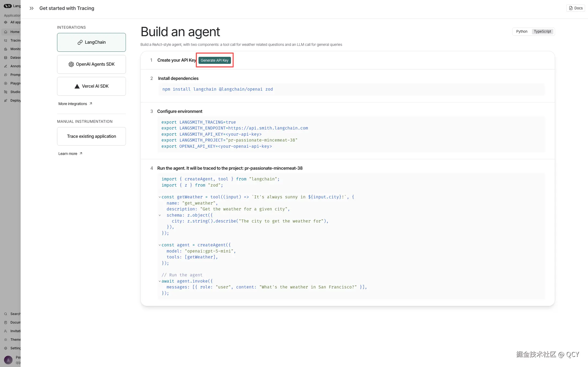
Task: Collapse the const getWeather code block
Action: tap(160, 197)
